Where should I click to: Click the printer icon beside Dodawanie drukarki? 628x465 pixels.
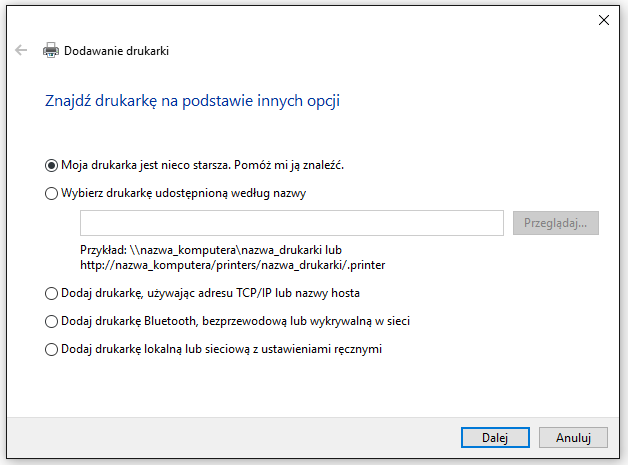point(51,50)
